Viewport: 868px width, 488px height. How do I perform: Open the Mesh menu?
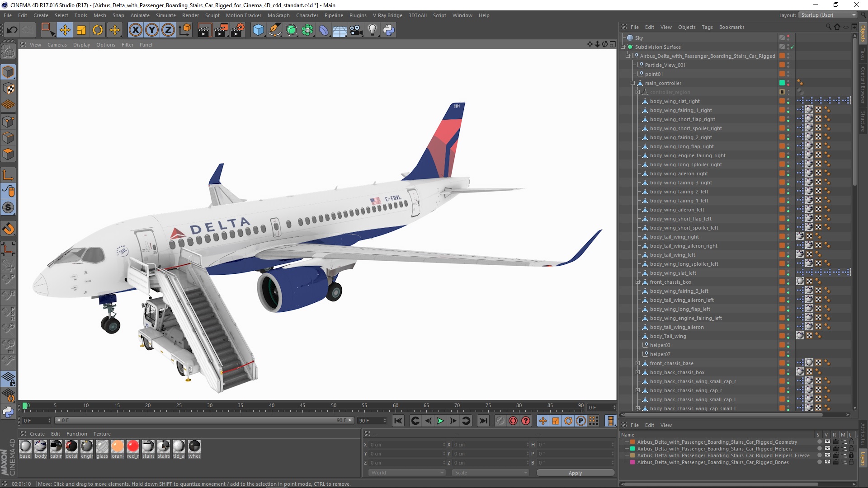(x=99, y=15)
